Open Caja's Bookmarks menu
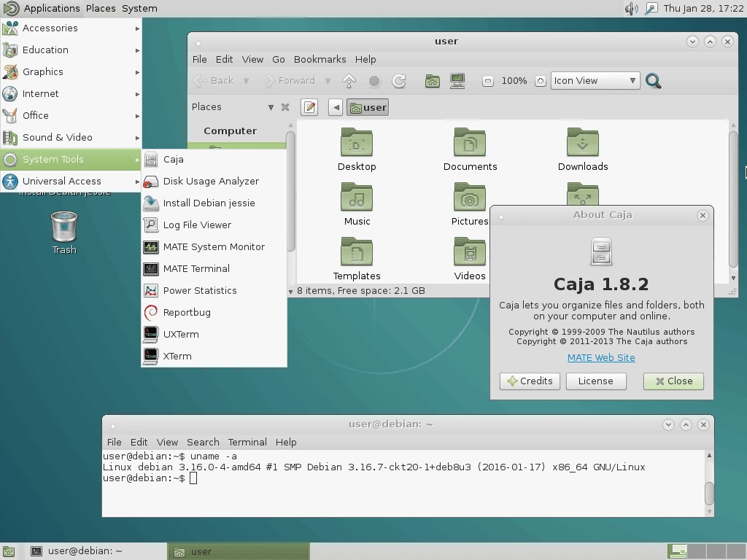 pos(320,60)
